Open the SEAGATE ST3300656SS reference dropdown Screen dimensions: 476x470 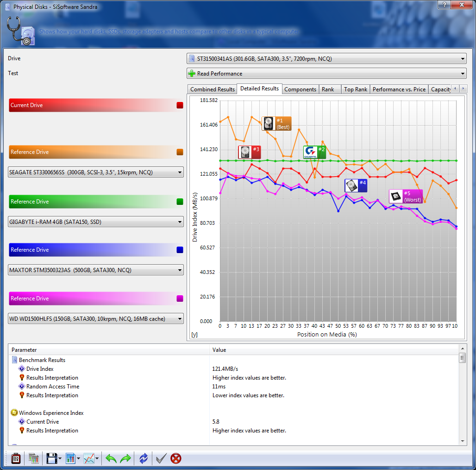(96, 172)
